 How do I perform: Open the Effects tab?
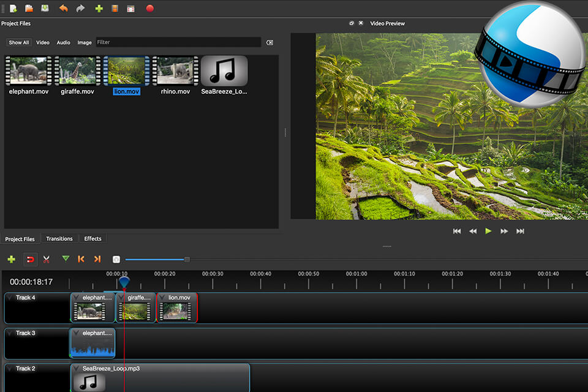92,238
